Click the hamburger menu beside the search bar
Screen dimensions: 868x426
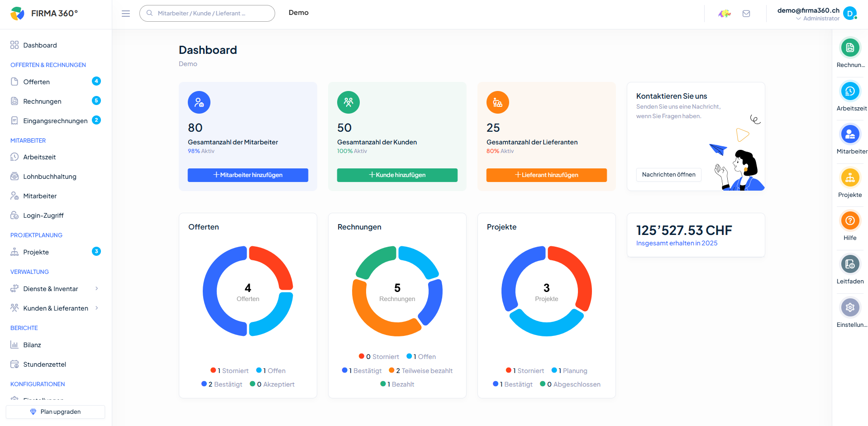point(125,13)
